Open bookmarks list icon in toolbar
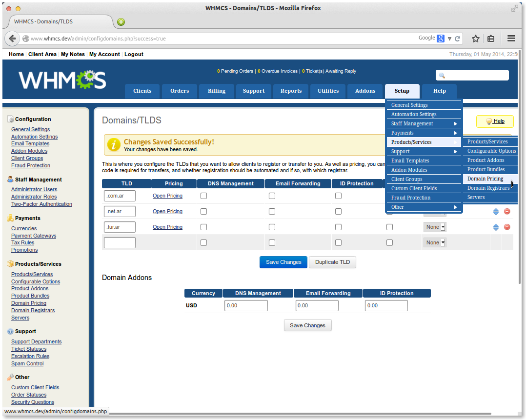The height and width of the screenshot is (420, 526). (x=491, y=39)
